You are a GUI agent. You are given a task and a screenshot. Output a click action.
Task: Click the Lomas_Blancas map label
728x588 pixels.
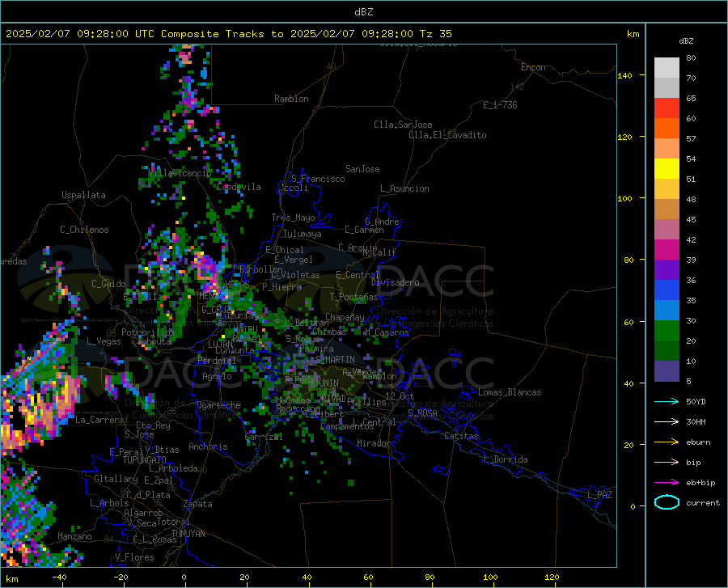pyautogui.click(x=510, y=392)
